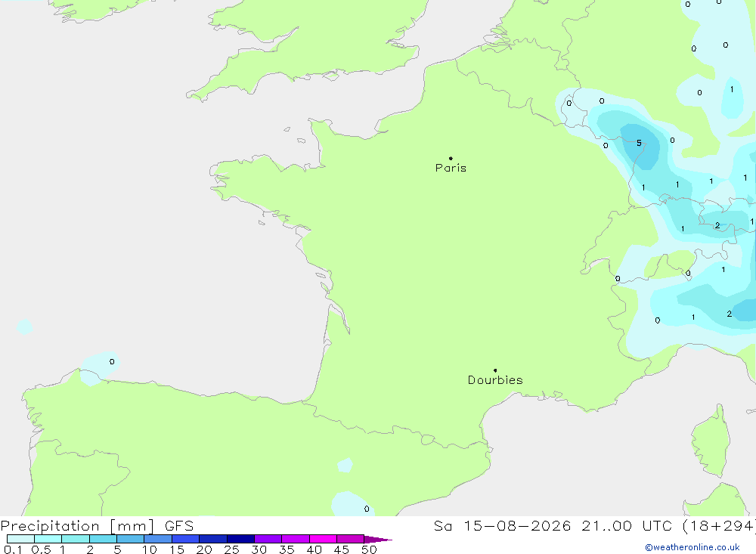Click the '45' legend scale label
This screenshot has height=554, width=756.
click(x=342, y=549)
